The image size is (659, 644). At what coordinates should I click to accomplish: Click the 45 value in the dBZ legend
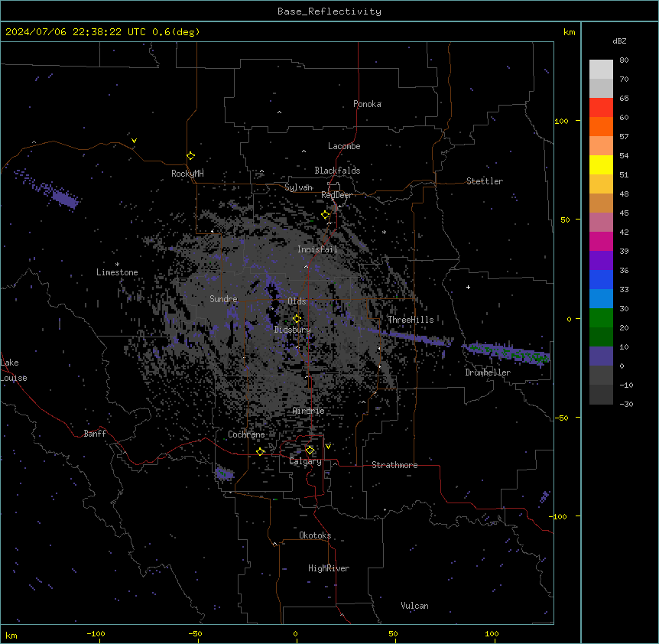[624, 213]
